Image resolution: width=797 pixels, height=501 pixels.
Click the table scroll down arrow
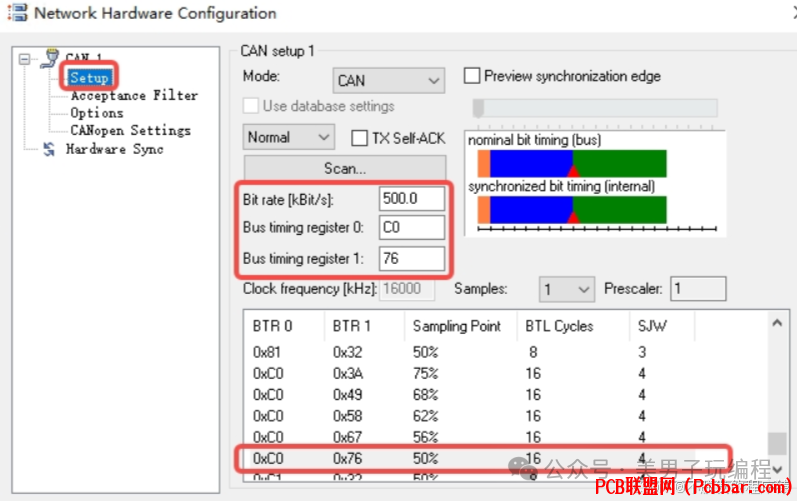(777, 469)
